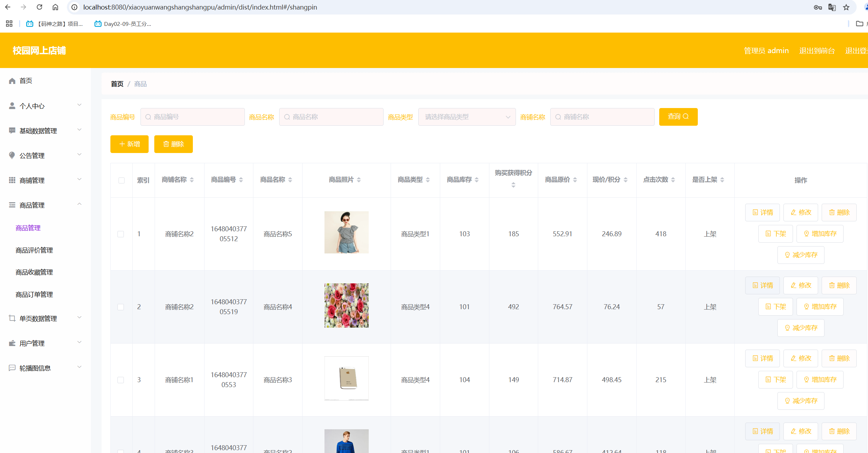This screenshot has width=868, height=453.
Task: Click the flower product photo thumbnail
Action: point(346,305)
